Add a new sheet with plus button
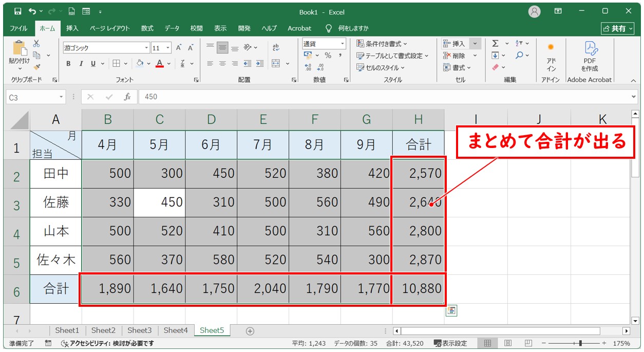Image resolution: width=644 pixels, height=352 pixels. 250,331
